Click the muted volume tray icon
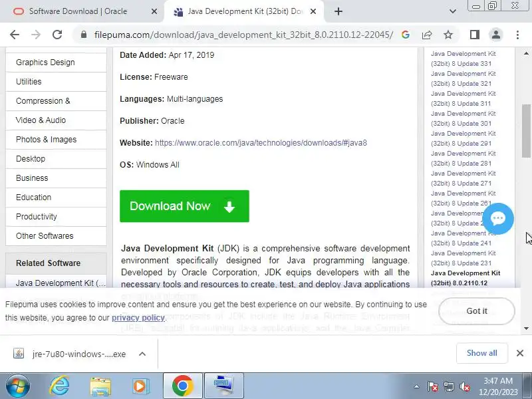This screenshot has width=532, height=399. pyautogui.click(x=464, y=386)
